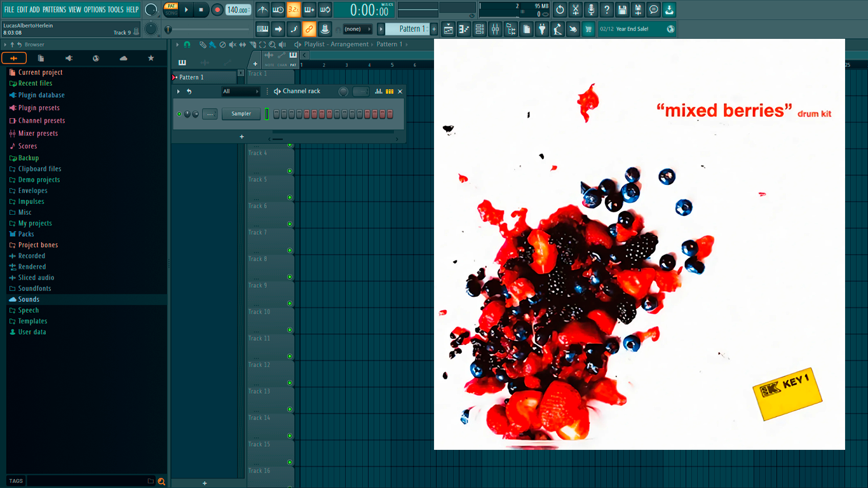Open the PATTERNS menu
This screenshot has width=868, height=488.
click(54, 10)
